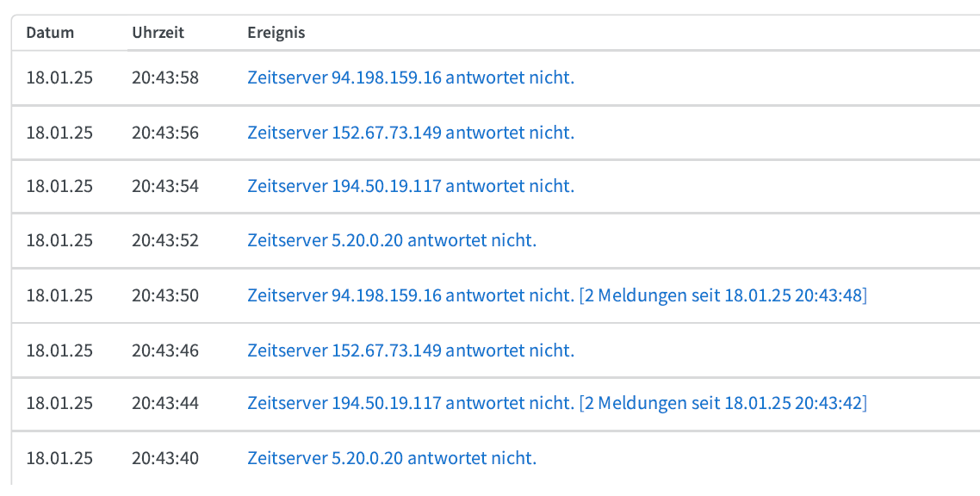This screenshot has width=980, height=496.
Task: Select the time cell 20:43:50
Action: click(x=165, y=295)
